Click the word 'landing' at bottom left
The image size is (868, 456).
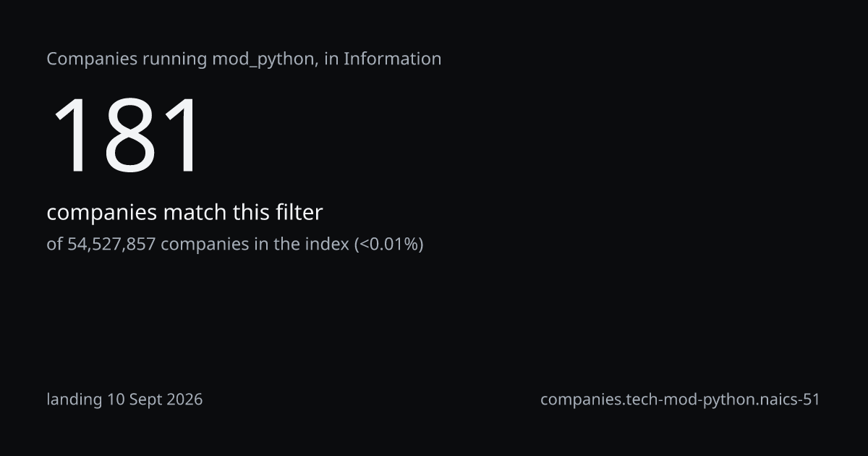click(75, 400)
